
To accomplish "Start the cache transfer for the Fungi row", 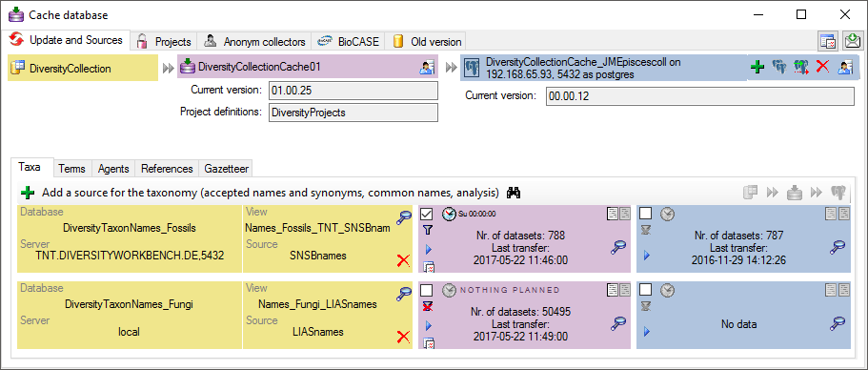I will tap(428, 326).
